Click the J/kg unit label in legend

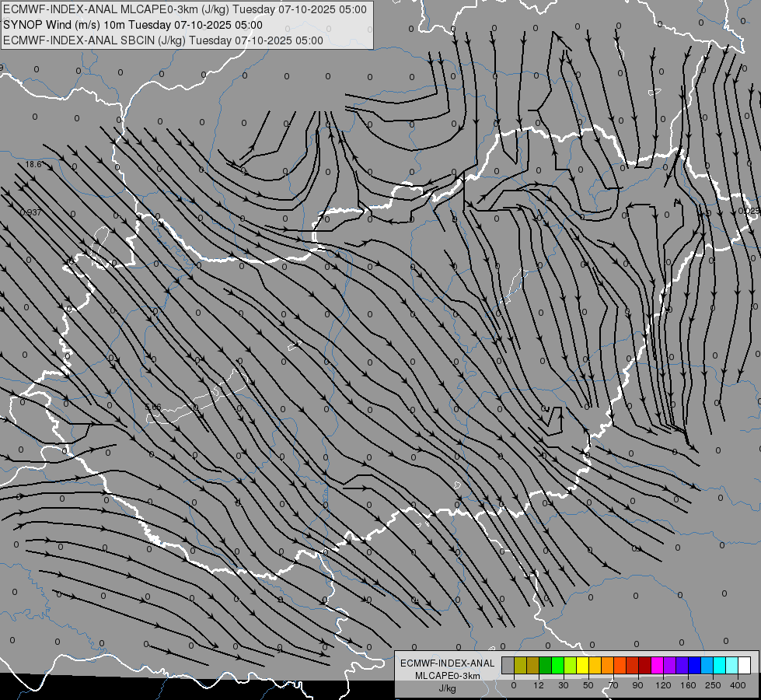(448, 688)
